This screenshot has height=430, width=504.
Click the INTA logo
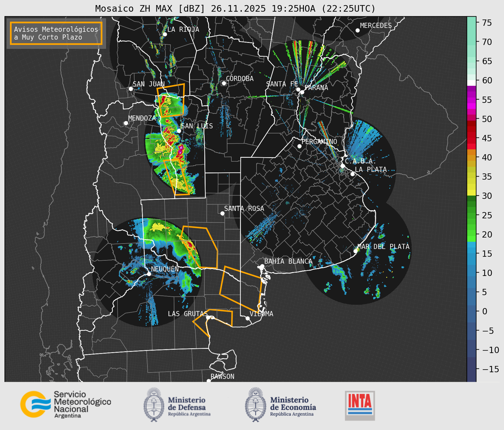(x=360, y=405)
